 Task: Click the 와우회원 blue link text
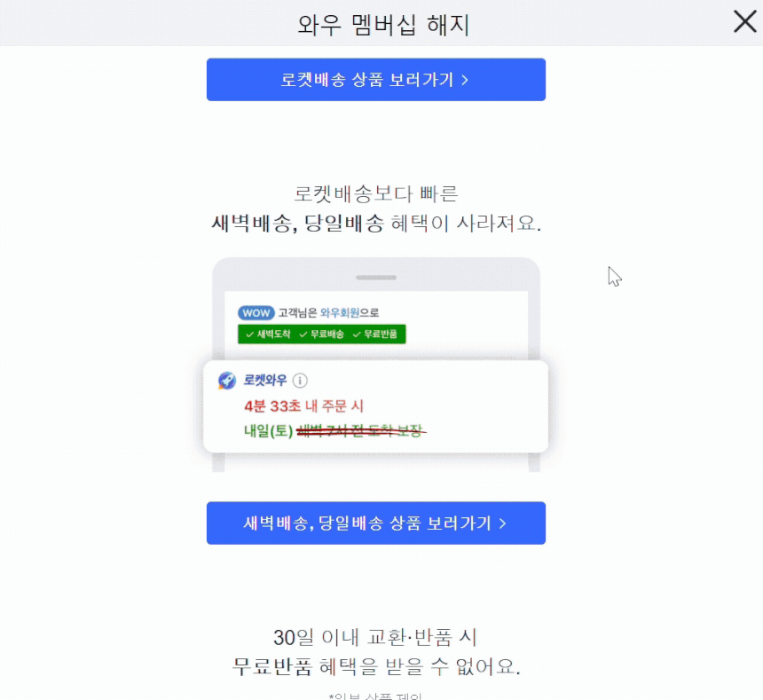coord(340,313)
